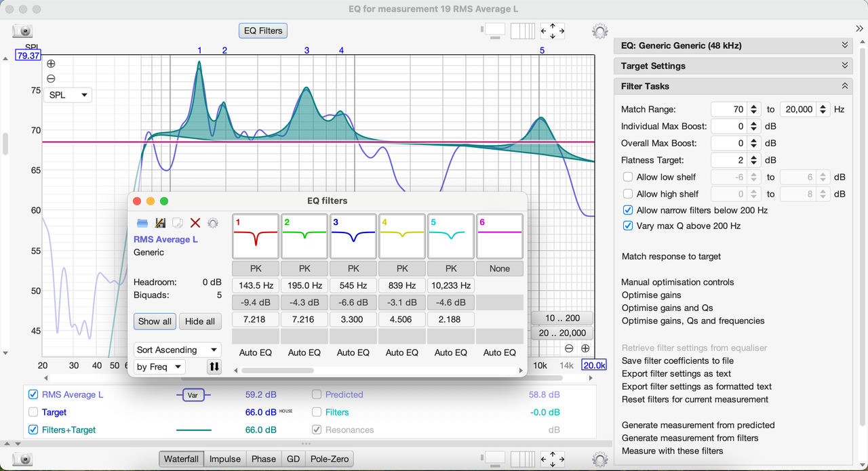
Task: Zoom in horizontally with the frequency axis plus icon
Action: click(x=585, y=348)
